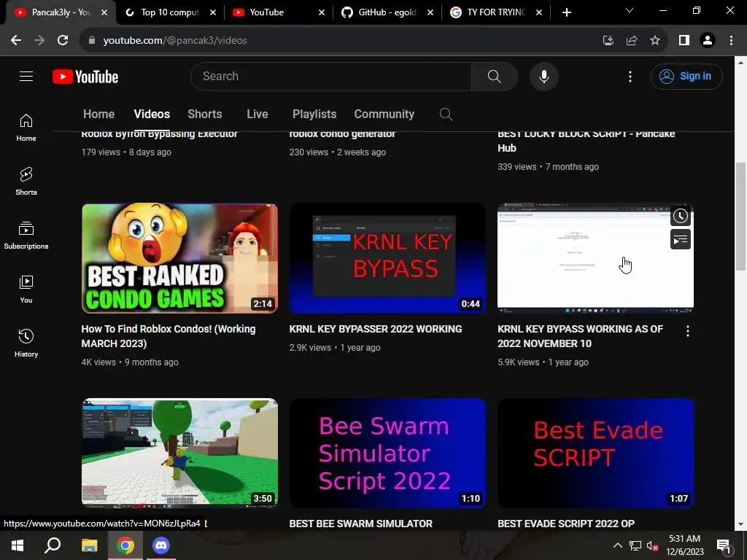Image resolution: width=747 pixels, height=560 pixels.
Task: Open BEST LUCKY BLOCK SCRIPT title
Action: [586, 141]
